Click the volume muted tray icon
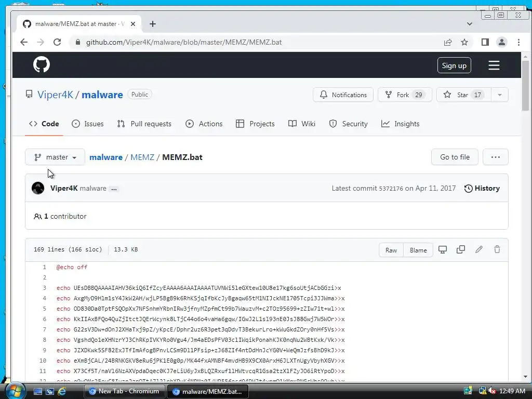This screenshot has height=399, width=532. pos(492,391)
